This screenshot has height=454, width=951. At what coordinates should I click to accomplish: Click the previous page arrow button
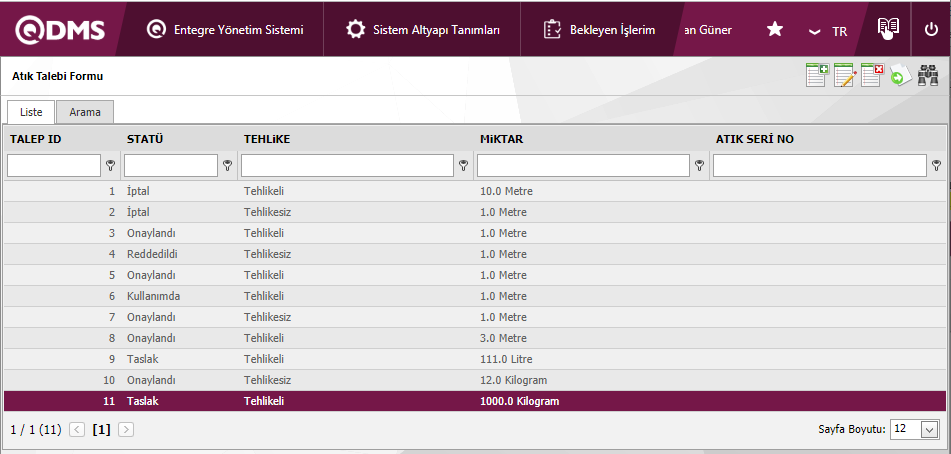(77, 429)
